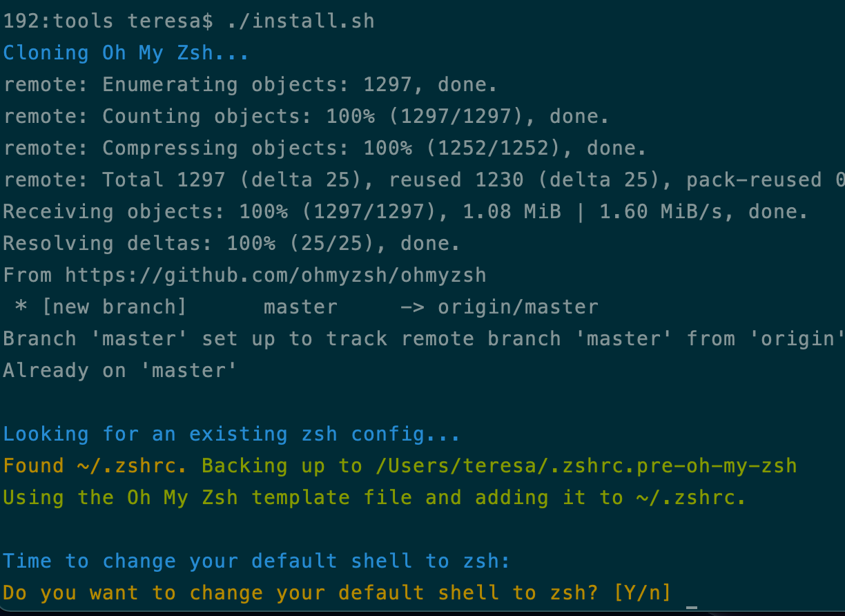Click the "192:tools teresa$" shell prompt
845x616 pixels.
click(x=108, y=21)
